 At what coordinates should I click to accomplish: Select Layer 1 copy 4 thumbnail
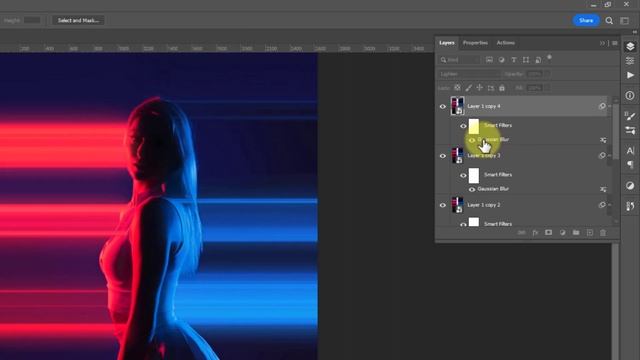[x=457, y=106]
